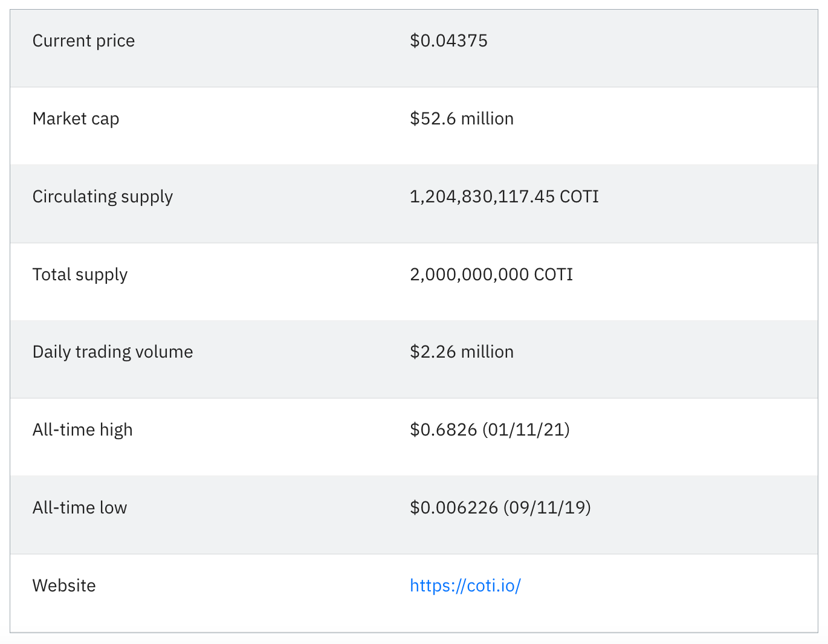Select the 'Current price' label

(x=83, y=41)
